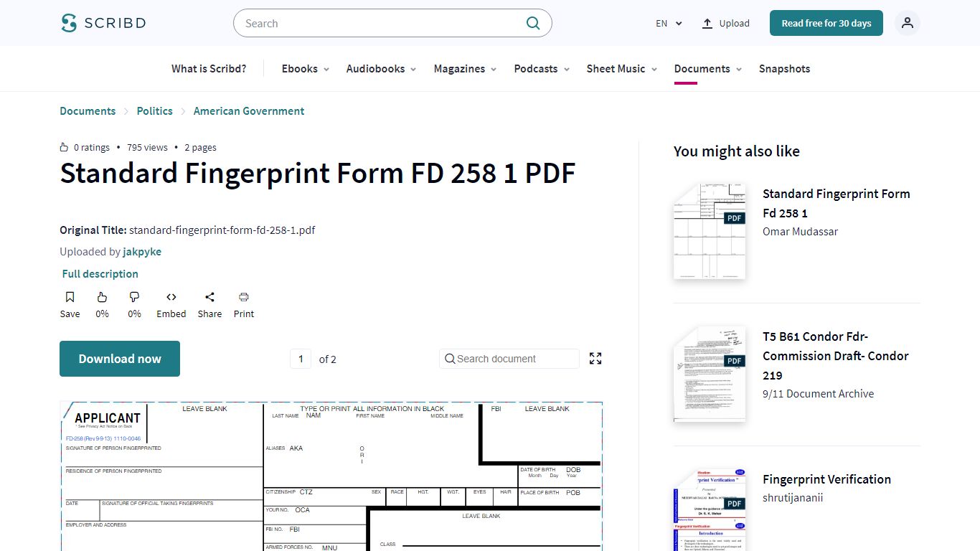Open Standard Fingerprint Form Fd 258 1 title link
This screenshot has height=551, width=980.
(837, 203)
